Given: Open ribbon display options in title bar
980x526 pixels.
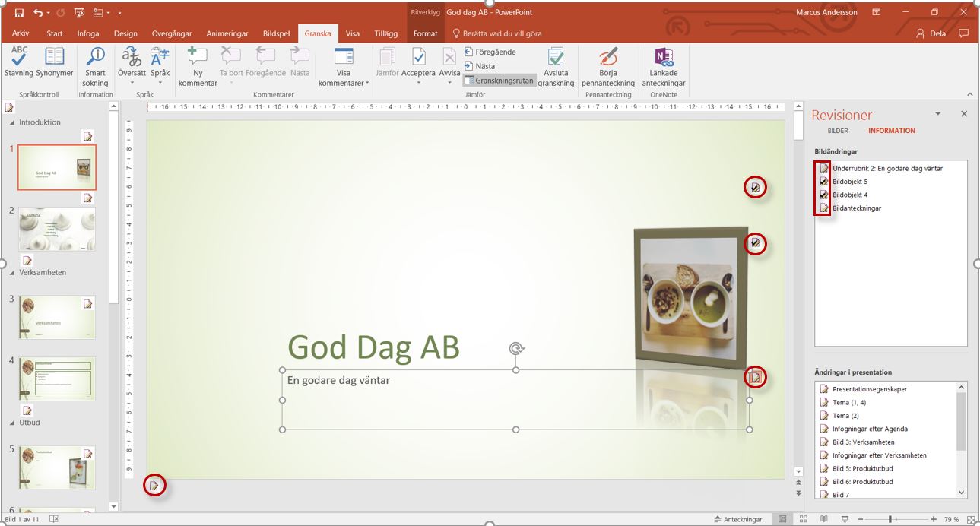Looking at the screenshot, I should pos(877,13).
